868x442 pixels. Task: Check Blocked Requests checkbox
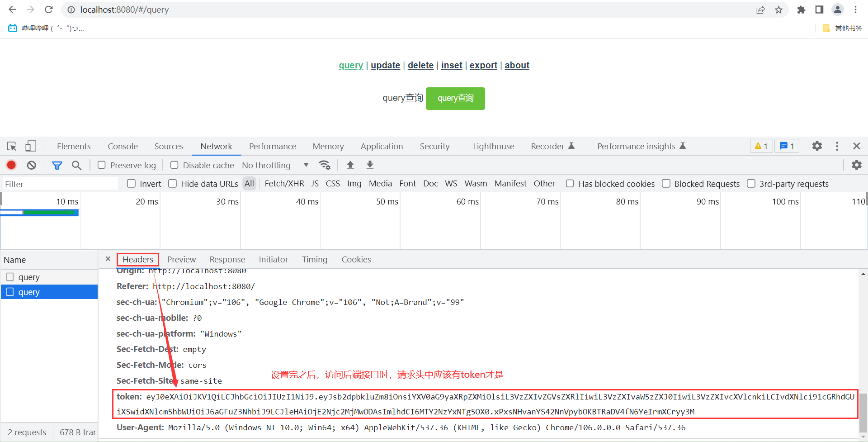click(x=666, y=184)
